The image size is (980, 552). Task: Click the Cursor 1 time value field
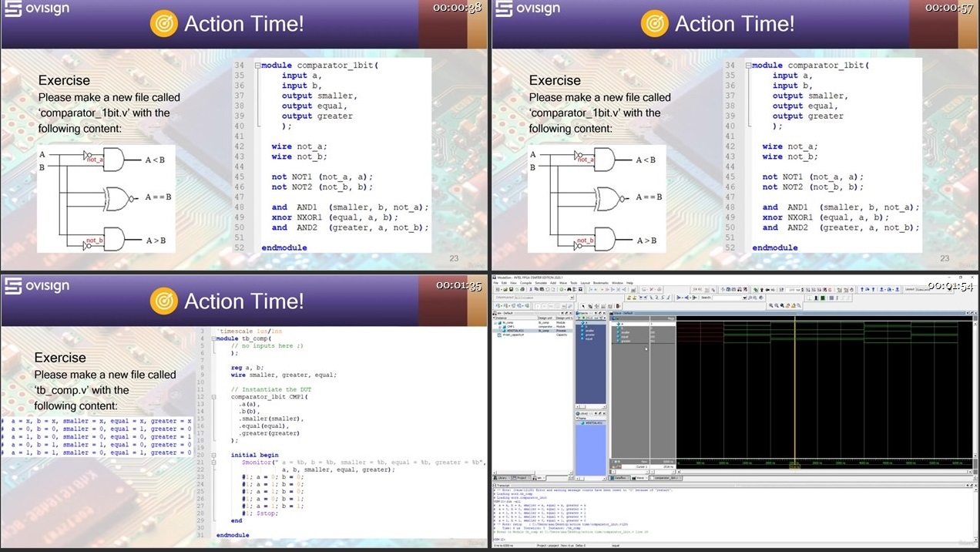point(664,467)
